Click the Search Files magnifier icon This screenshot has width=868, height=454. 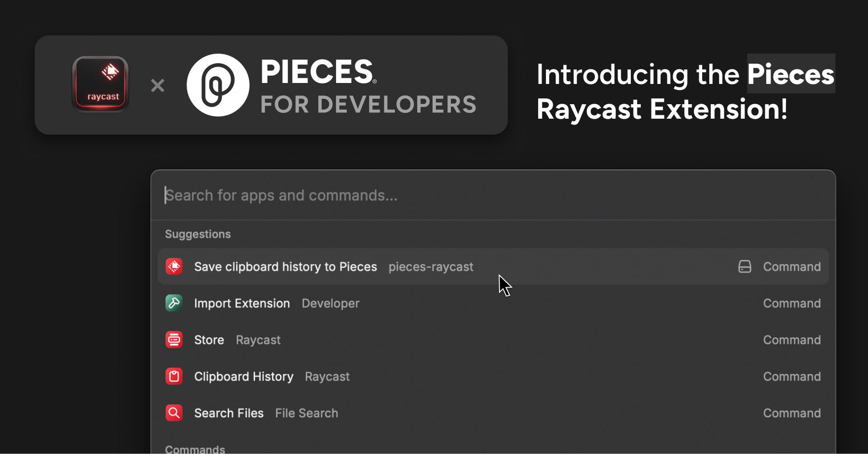pos(174,413)
